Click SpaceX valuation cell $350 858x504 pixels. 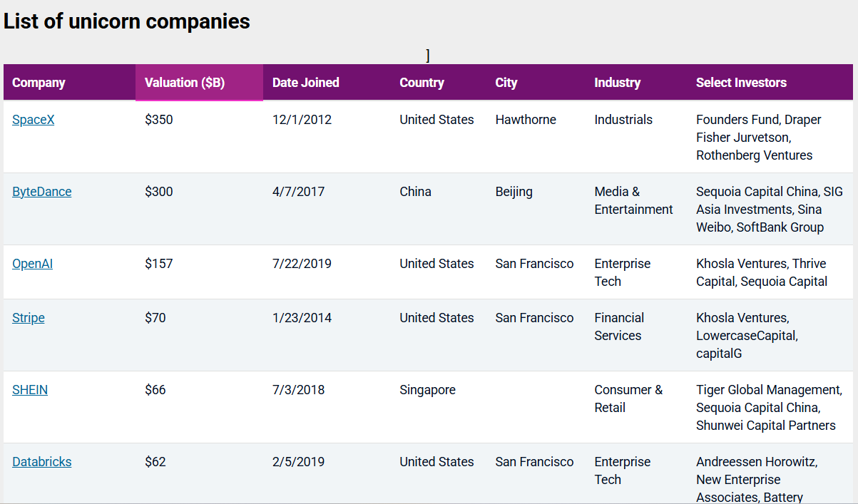[x=158, y=120]
